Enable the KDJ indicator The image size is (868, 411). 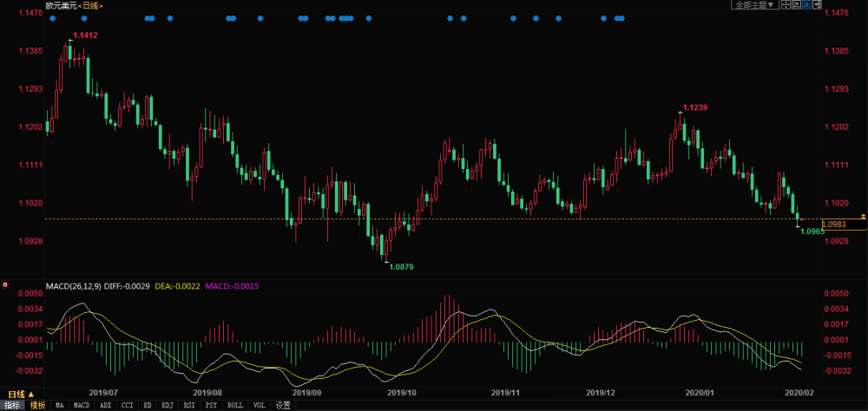click(x=168, y=405)
